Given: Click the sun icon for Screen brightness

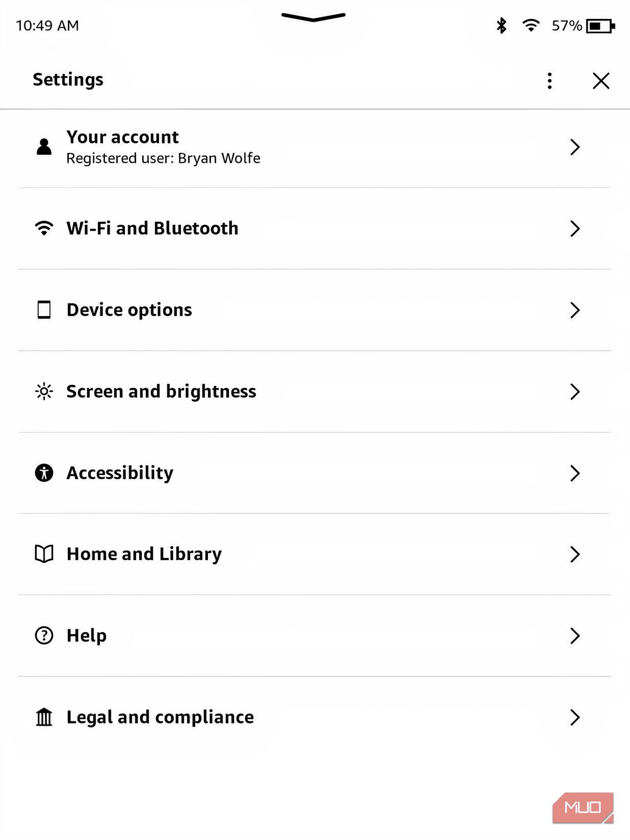Looking at the screenshot, I should coord(44,392).
